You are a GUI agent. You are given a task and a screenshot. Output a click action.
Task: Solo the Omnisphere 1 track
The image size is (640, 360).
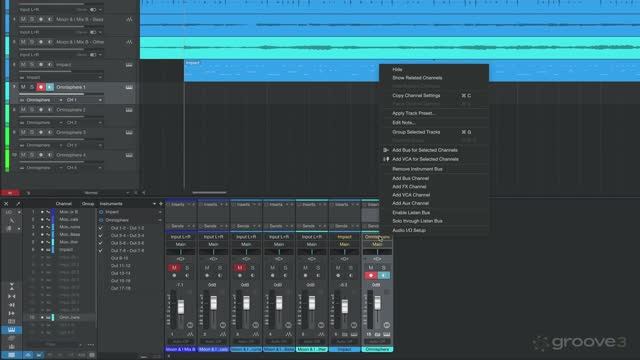pyautogui.click(x=32, y=87)
